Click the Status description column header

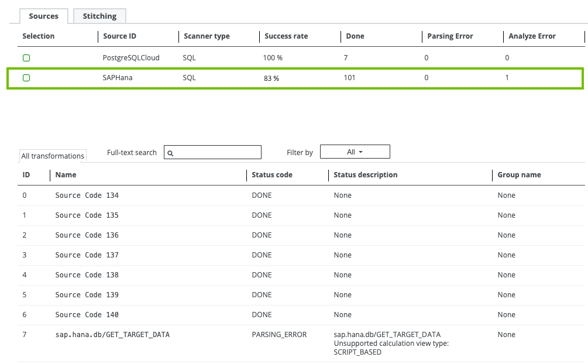click(365, 175)
